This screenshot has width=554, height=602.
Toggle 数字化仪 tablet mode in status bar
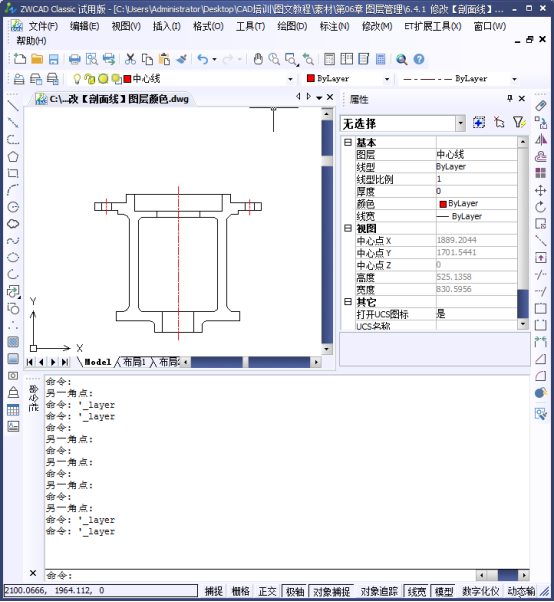[x=481, y=591]
